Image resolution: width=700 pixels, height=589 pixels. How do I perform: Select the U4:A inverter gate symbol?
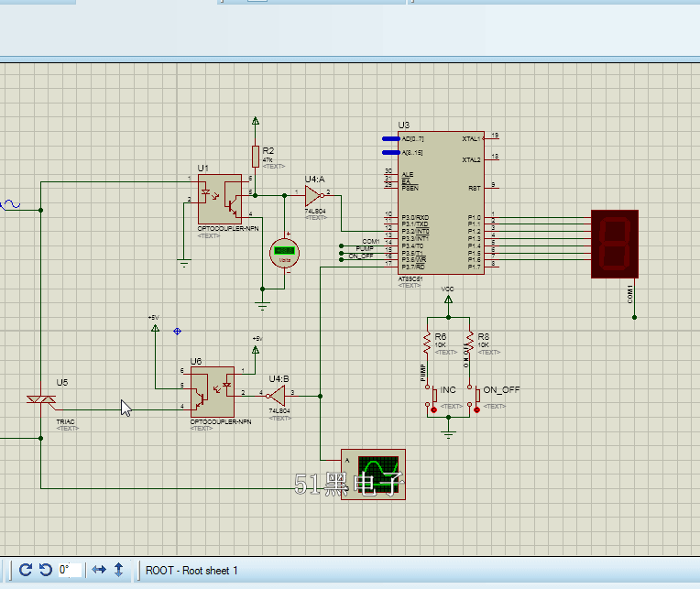coord(314,195)
